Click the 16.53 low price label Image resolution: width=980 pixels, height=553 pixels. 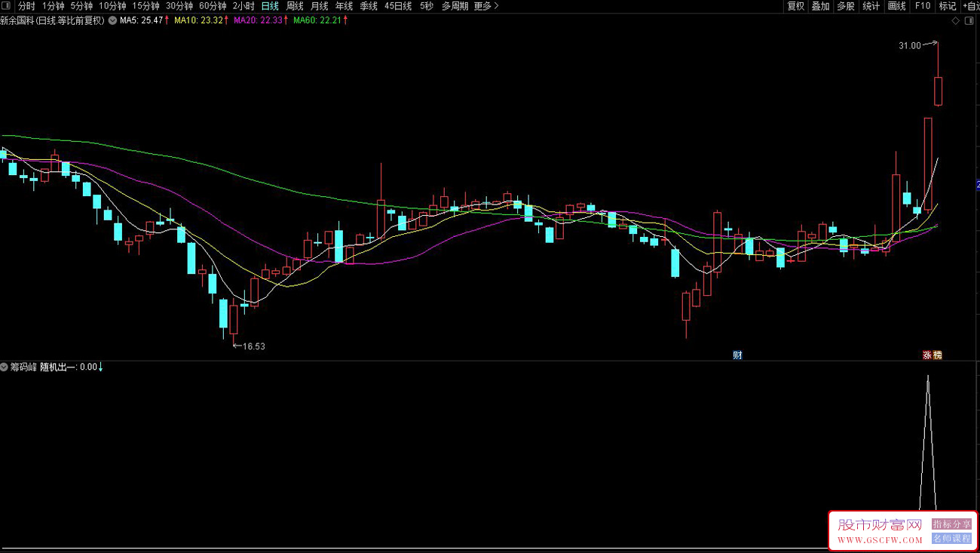pos(253,346)
